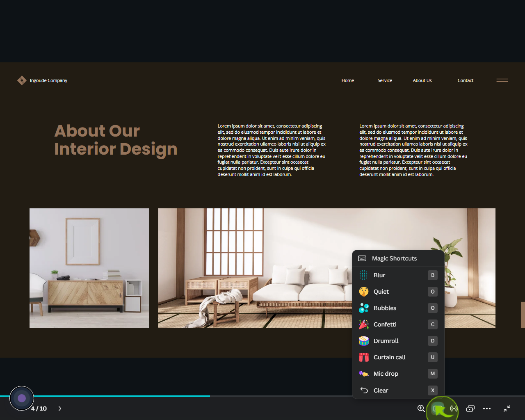
Task: Exit fullscreen presentation mode
Action: (507, 409)
